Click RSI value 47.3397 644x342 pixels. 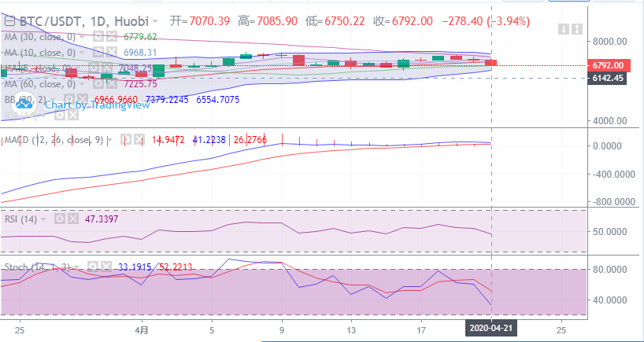(102, 219)
